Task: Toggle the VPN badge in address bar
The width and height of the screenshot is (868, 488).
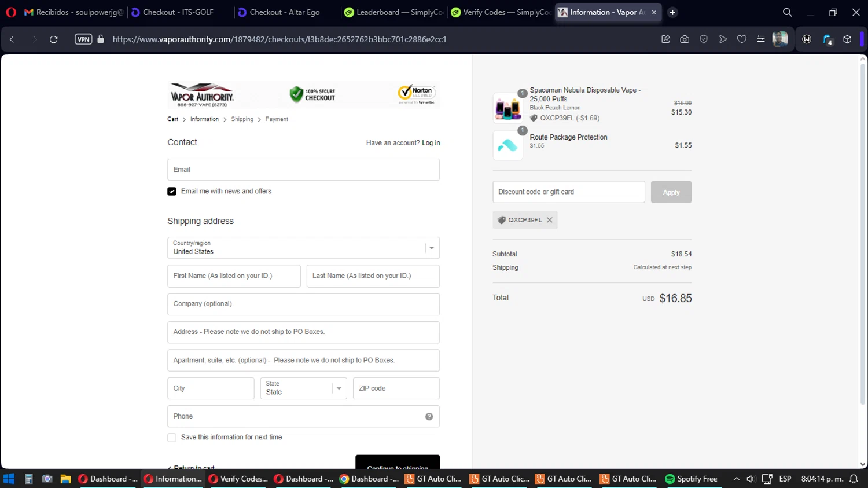Action: (x=83, y=39)
